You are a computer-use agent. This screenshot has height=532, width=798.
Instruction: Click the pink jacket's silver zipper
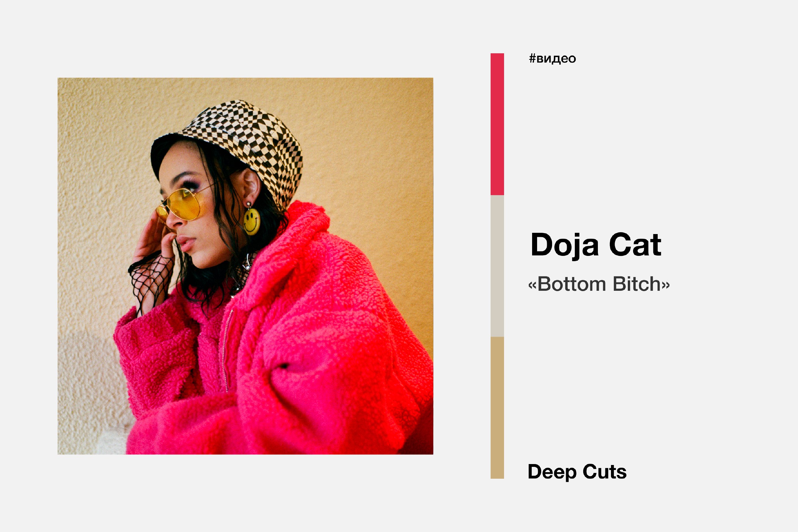[x=225, y=351]
